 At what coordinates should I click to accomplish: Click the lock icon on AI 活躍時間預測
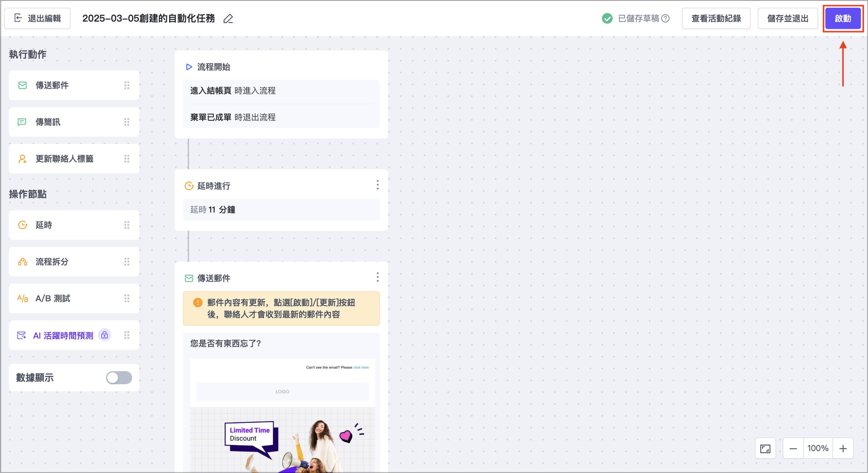105,335
